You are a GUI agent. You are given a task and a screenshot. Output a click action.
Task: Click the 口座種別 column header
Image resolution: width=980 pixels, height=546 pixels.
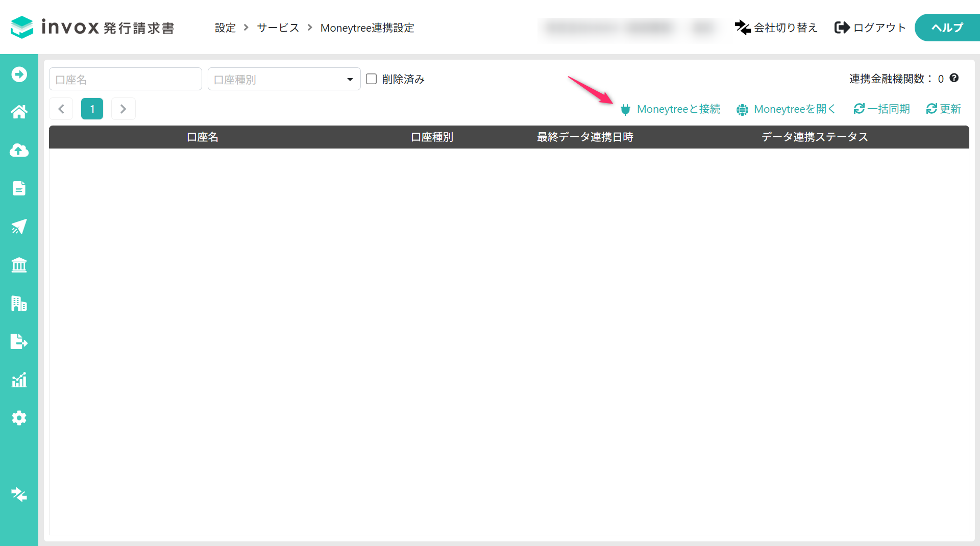pos(432,137)
